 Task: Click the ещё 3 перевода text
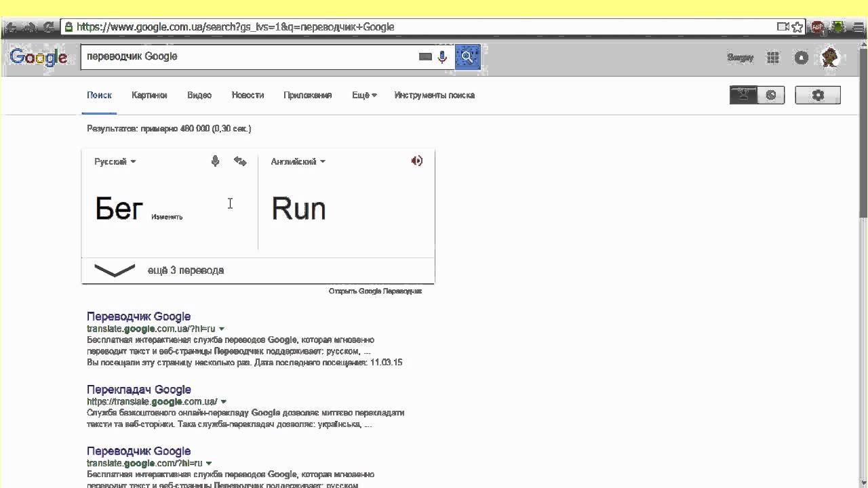pos(186,270)
